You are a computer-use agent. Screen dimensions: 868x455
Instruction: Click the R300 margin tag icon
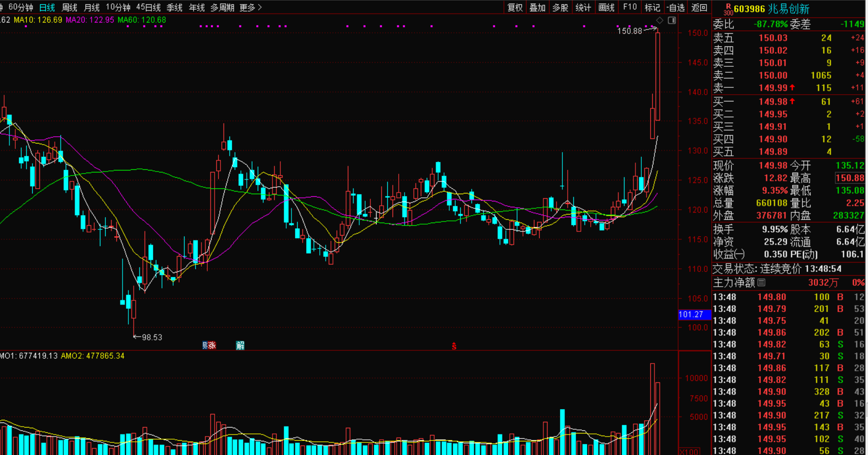(x=728, y=9)
